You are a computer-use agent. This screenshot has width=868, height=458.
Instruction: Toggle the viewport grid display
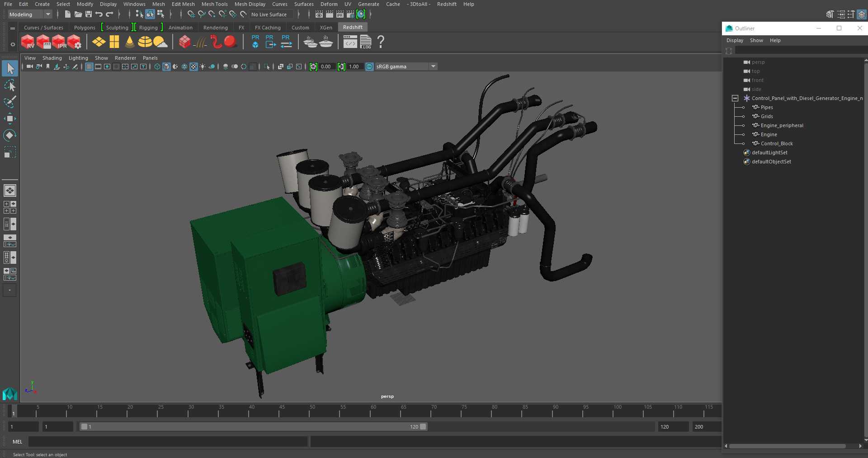click(x=89, y=67)
